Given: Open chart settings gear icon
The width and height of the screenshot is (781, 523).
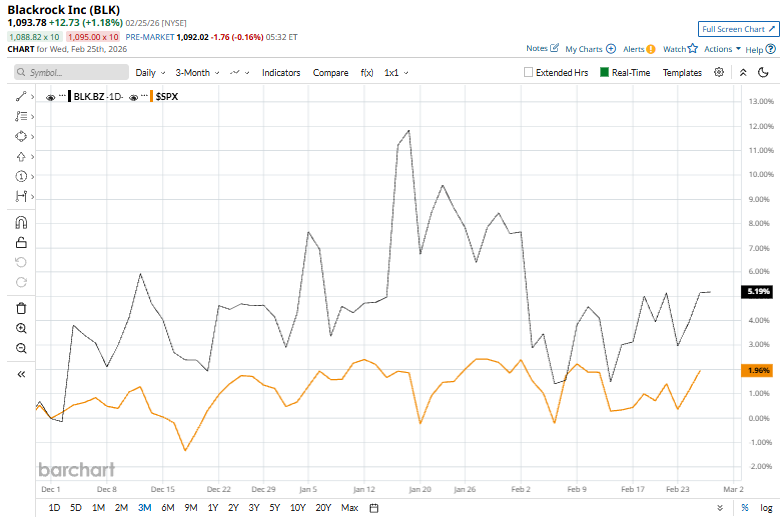Looking at the screenshot, I should coord(719,72).
